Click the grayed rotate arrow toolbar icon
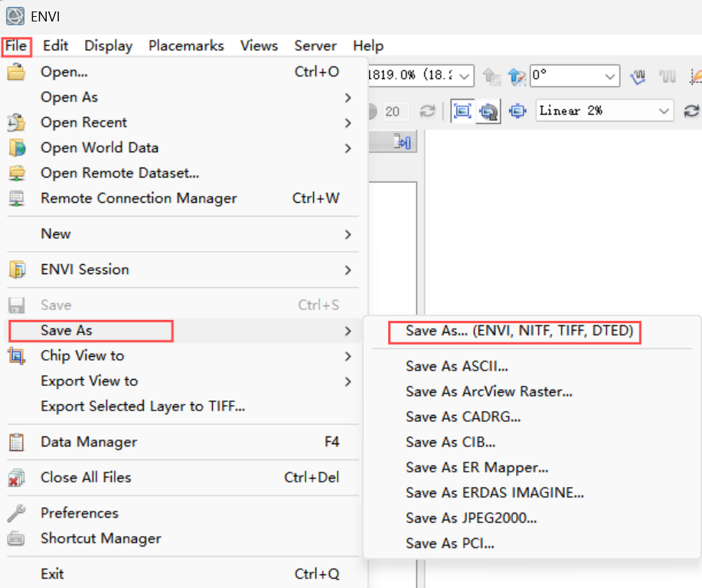Image resolution: width=702 pixels, height=588 pixels. click(x=491, y=77)
